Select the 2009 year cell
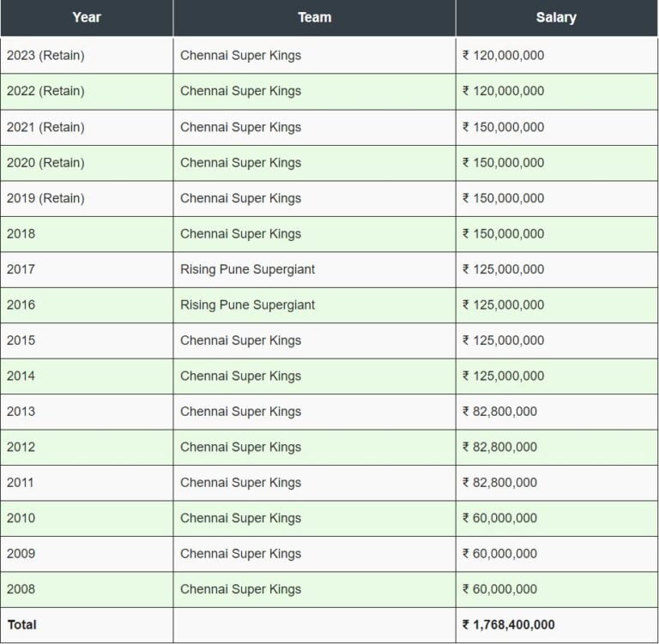Viewport: 659px width, 644px height. pyautogui.click(x=87, y=554)
